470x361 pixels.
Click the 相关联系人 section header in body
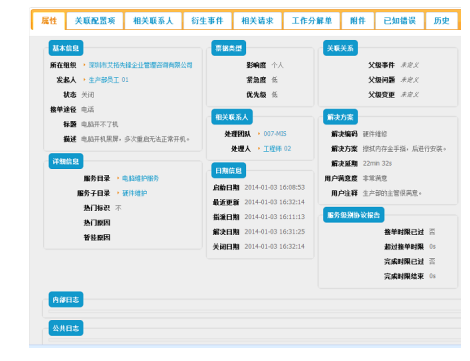(x=232, y=117)
